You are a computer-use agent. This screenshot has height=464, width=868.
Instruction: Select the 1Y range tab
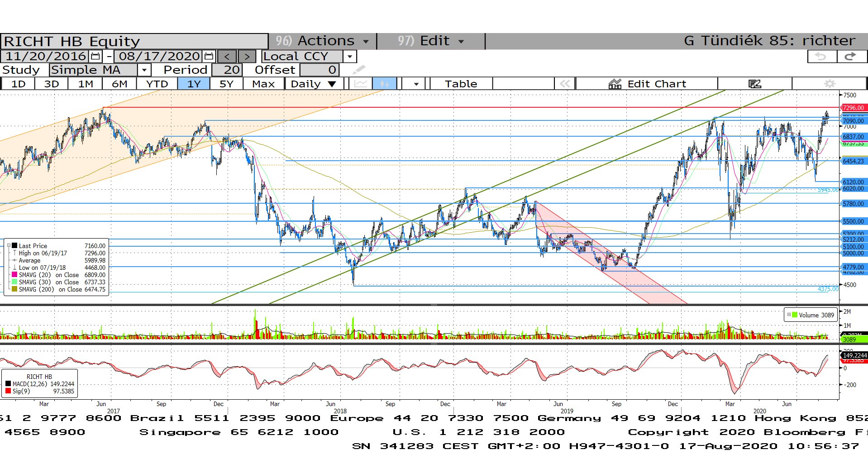coord(194,84)
